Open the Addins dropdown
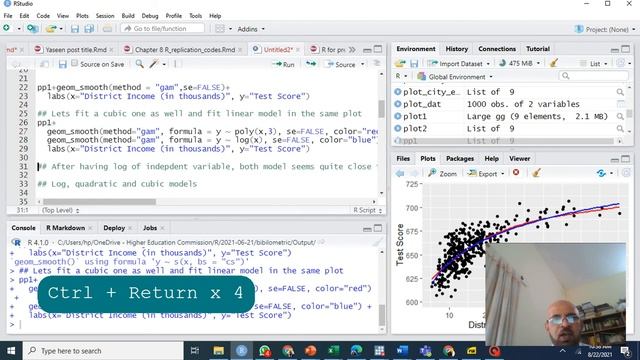 point(251,29)
